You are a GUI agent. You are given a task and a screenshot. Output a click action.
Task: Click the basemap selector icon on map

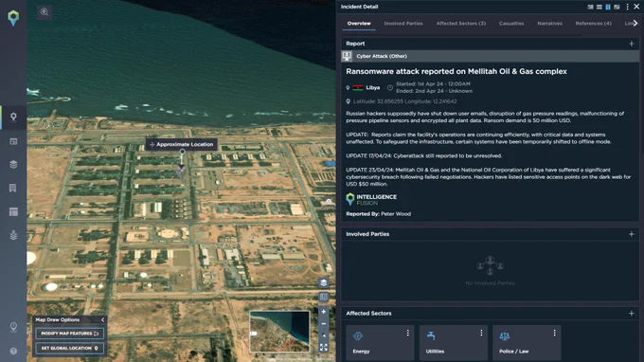click(324, 297)
